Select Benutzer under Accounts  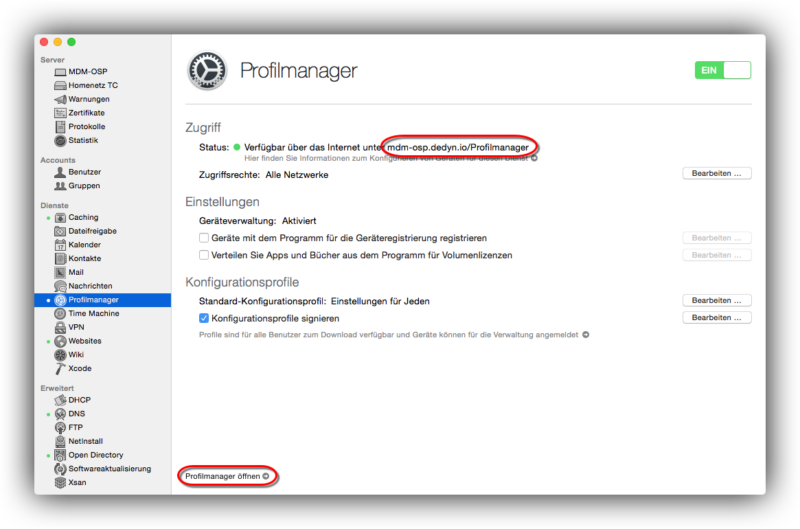point(85,172)
